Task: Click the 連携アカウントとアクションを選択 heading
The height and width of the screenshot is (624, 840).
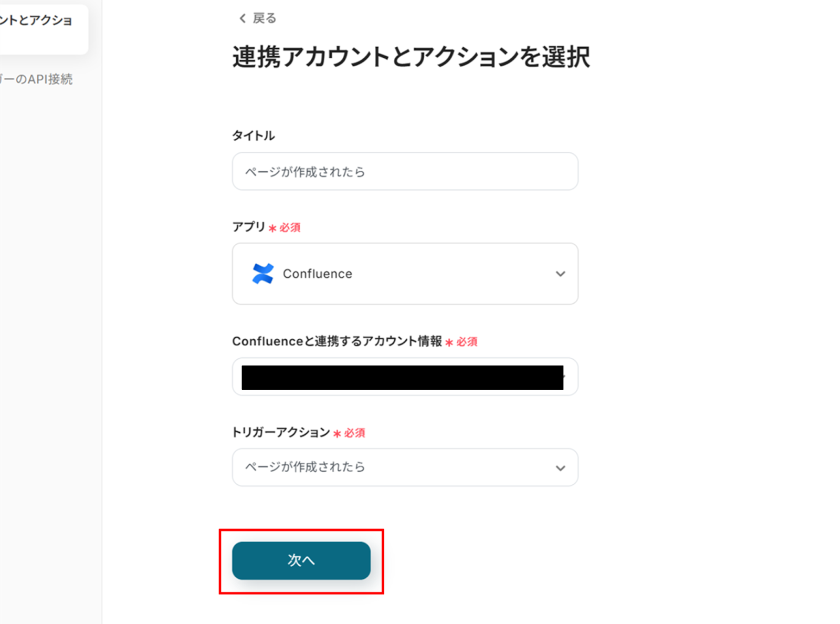Action: [411, 57]
